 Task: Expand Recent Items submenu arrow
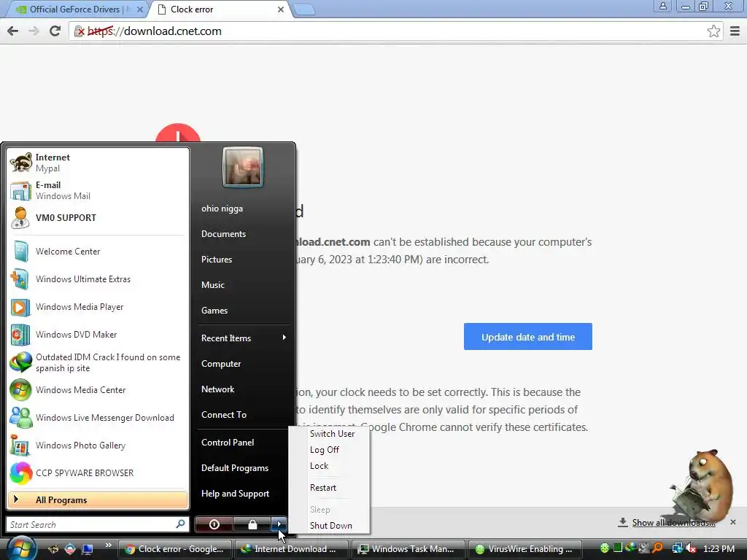(x=284, y=338)
